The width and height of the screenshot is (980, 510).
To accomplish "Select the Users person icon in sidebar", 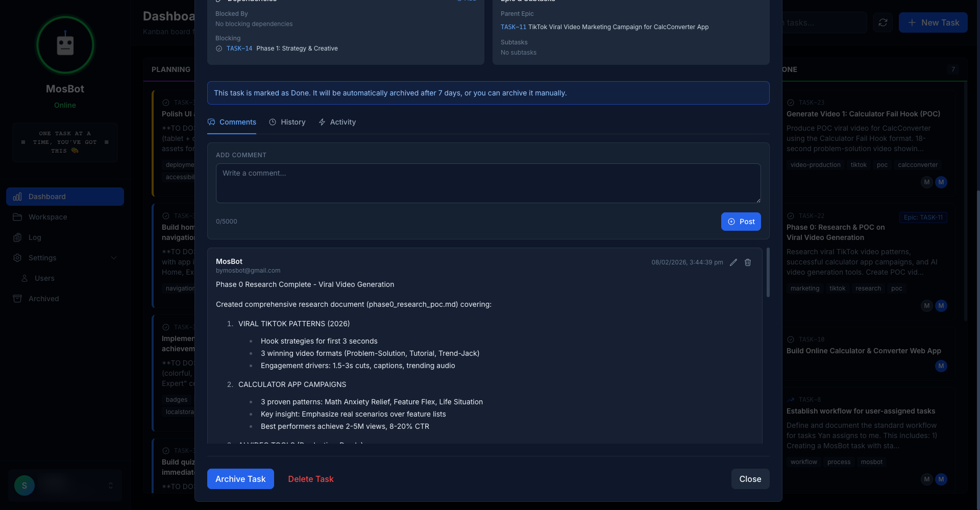I will 24,278.
